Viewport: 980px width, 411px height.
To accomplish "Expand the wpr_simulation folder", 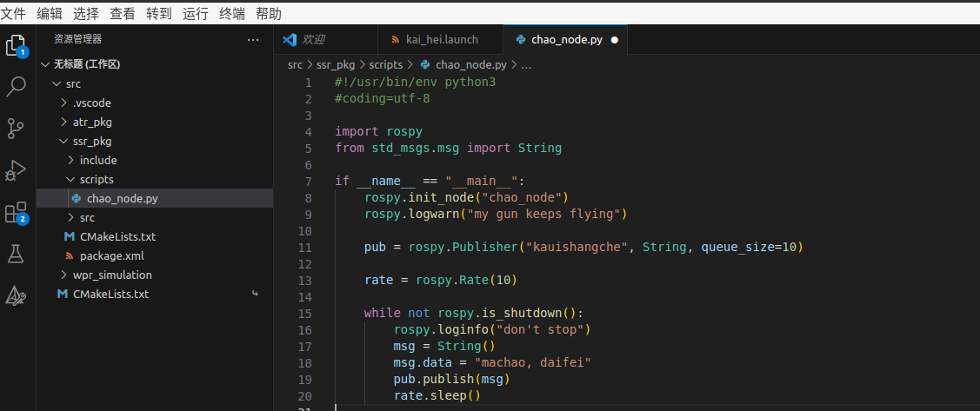I will pyautogui.click(x=111, y=275).
